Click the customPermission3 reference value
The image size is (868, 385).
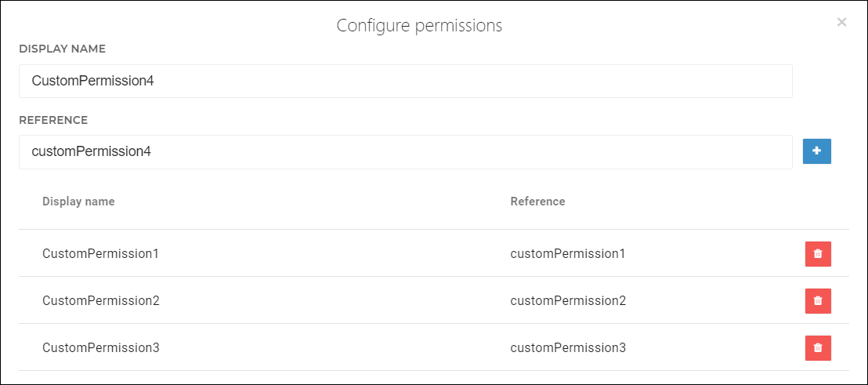[x=568, y=348]
